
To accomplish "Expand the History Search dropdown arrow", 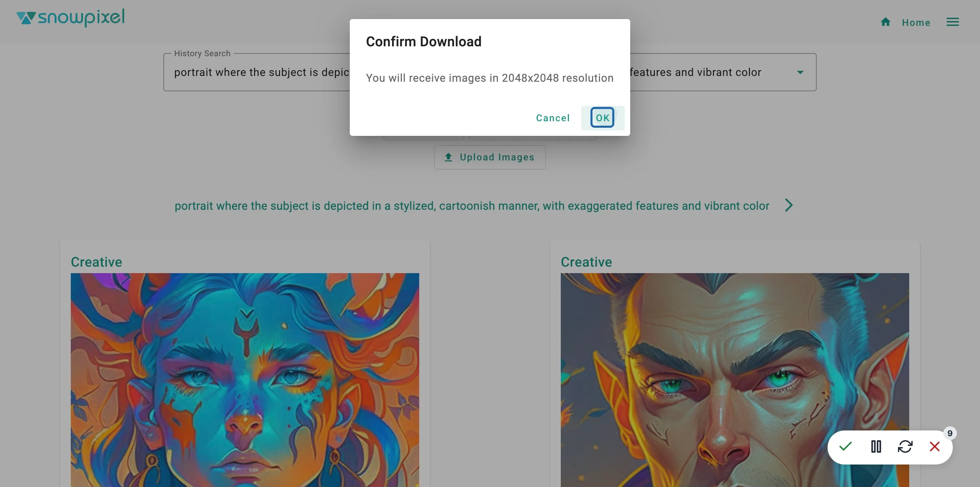I will 800,72.
